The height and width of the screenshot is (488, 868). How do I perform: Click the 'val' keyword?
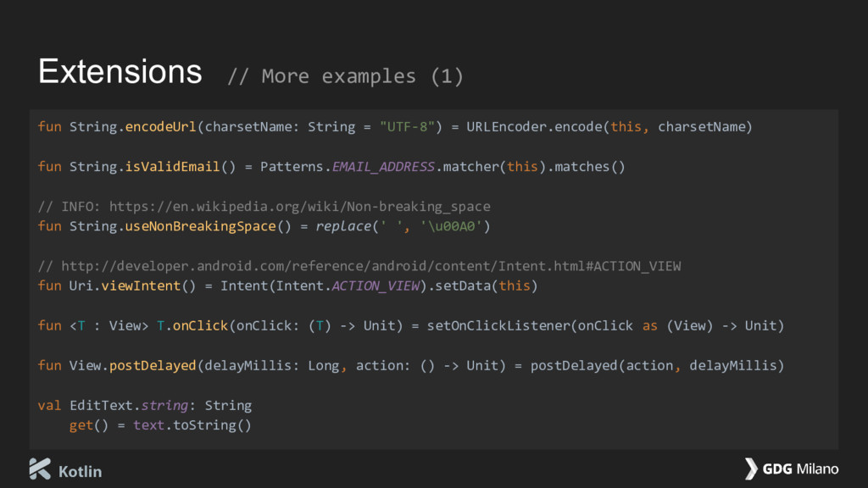(49, 406)
